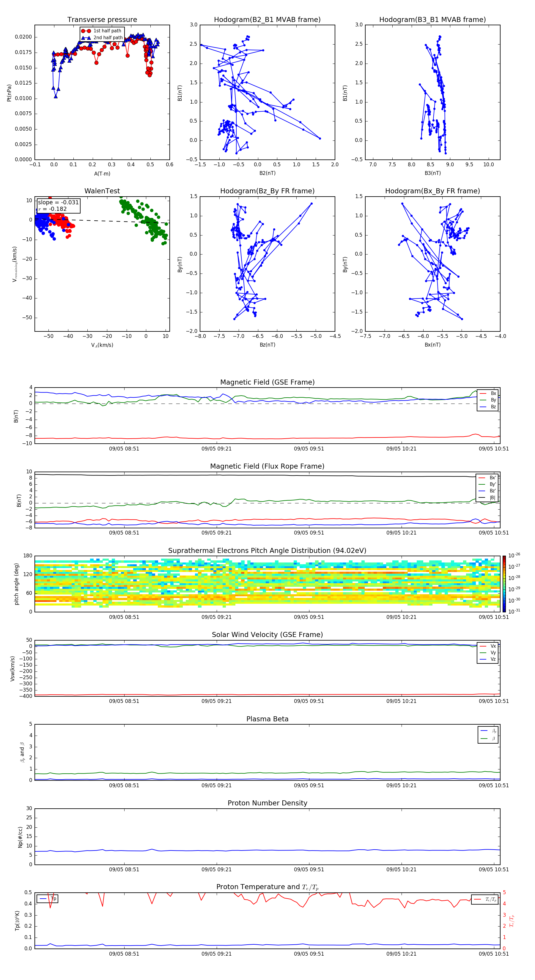Click the "B3(nT)" x-axis label
Screen dimensions: 535x980
[x=432, y=173]
